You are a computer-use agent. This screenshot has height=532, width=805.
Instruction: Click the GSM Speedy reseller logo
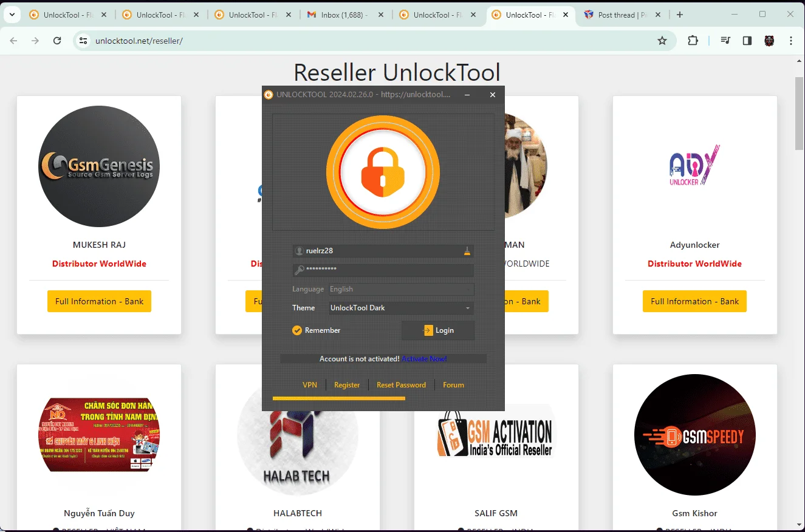click(694, 435)
